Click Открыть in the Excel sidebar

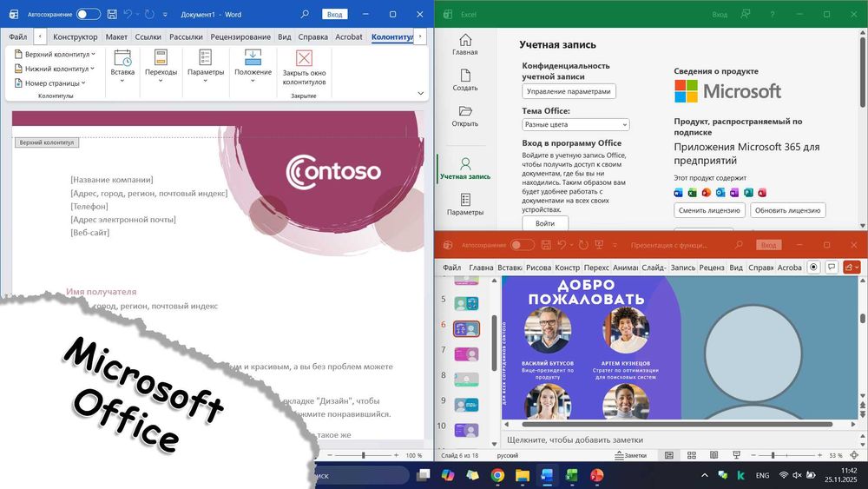pyautogui.click(x=465, y=116)
